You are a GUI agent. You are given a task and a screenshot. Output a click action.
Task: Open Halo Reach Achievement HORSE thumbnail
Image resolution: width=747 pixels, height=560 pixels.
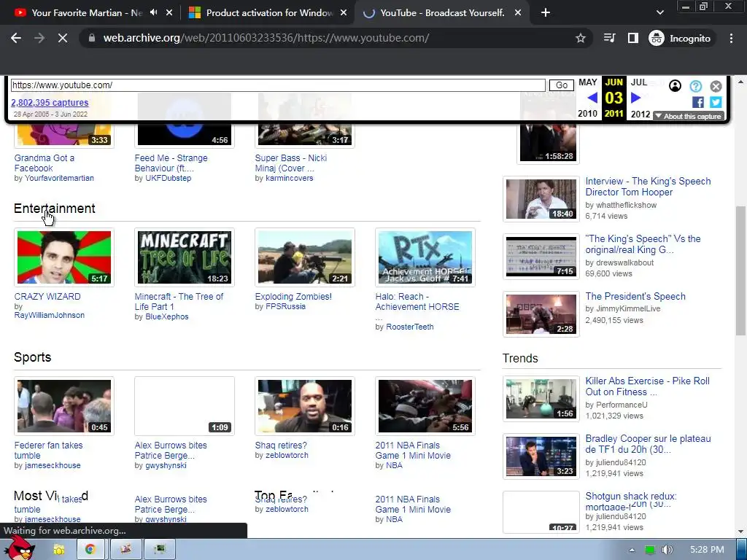(x=425, y=257)
